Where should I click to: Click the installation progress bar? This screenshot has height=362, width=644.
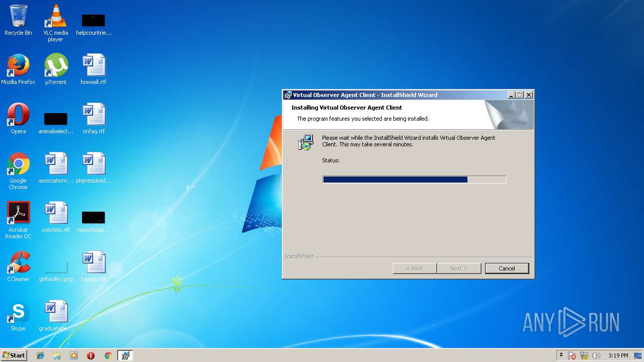point(414,179)
